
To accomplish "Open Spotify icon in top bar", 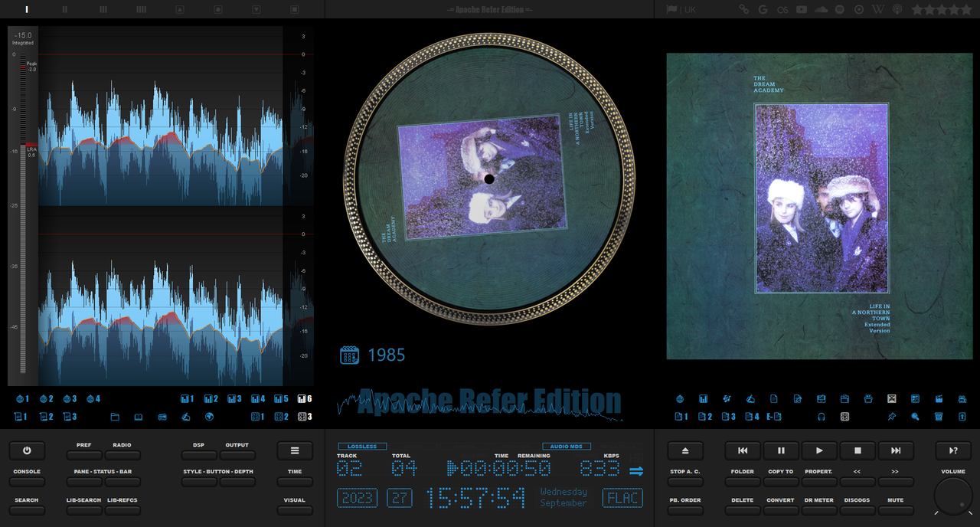I will [x=840, y=9].
